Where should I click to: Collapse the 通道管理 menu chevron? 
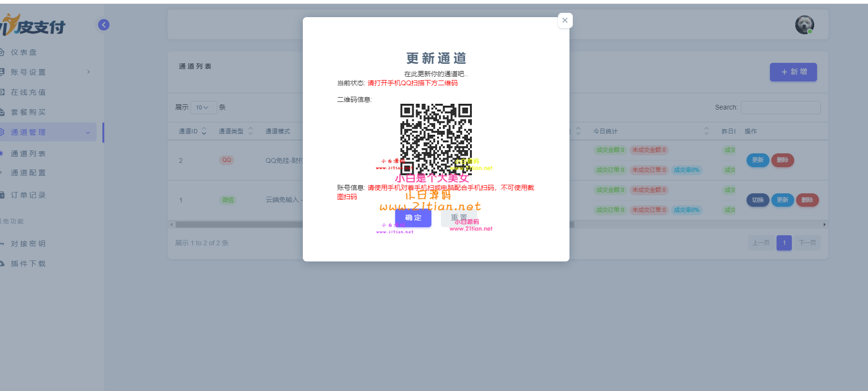88,132
